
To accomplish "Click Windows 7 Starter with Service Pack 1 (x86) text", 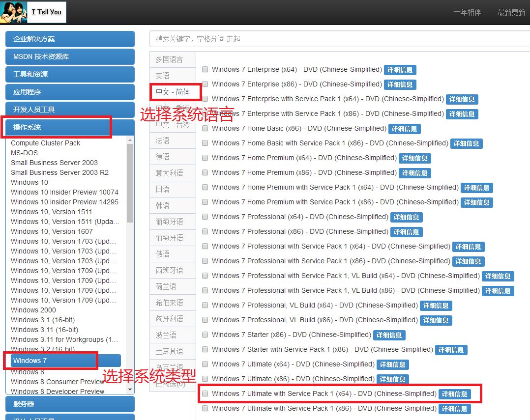I will click(323, 349).
